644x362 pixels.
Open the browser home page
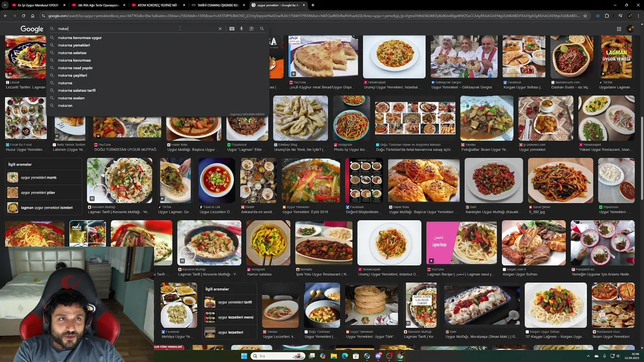(33, 16)
